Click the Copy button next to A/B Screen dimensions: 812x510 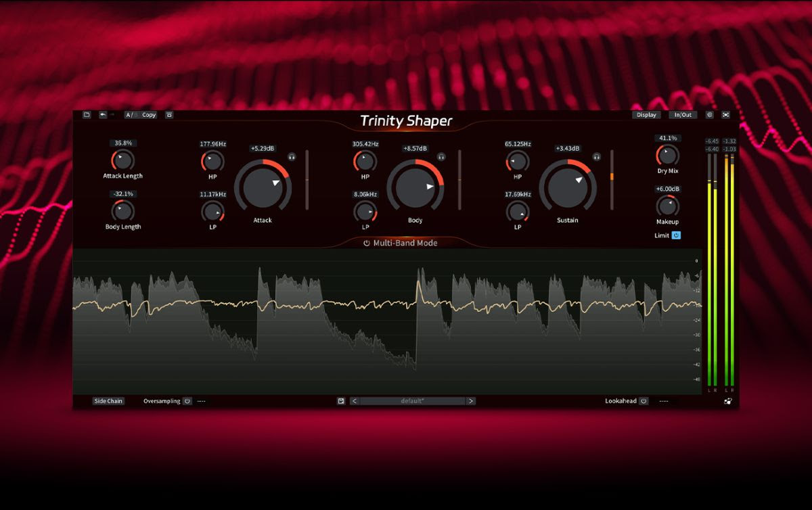click(x=149, y=115)
